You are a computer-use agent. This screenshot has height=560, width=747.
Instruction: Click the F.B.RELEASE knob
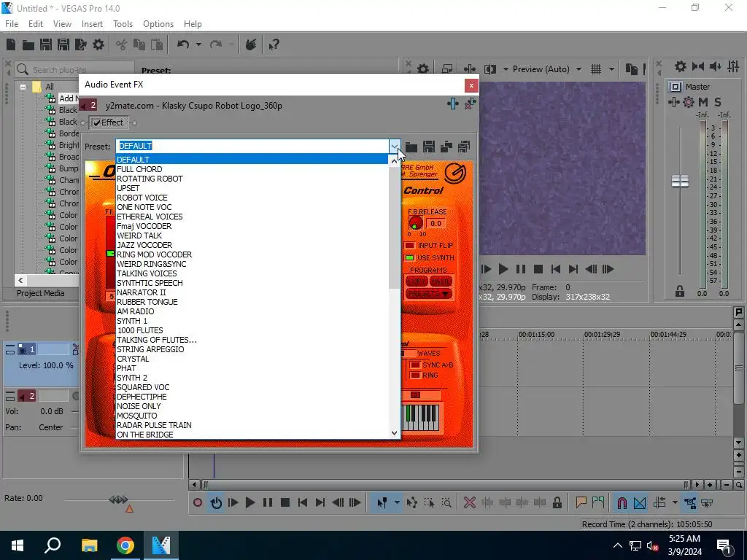point(415,223)
